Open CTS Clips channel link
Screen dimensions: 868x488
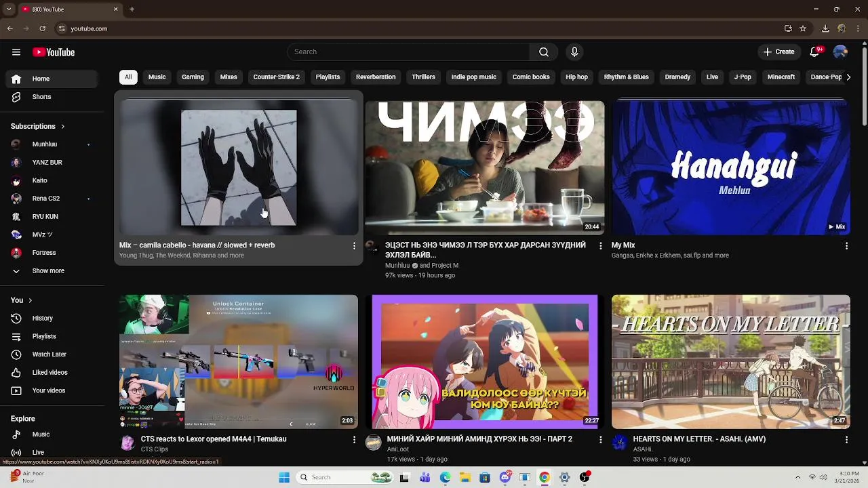155,449
